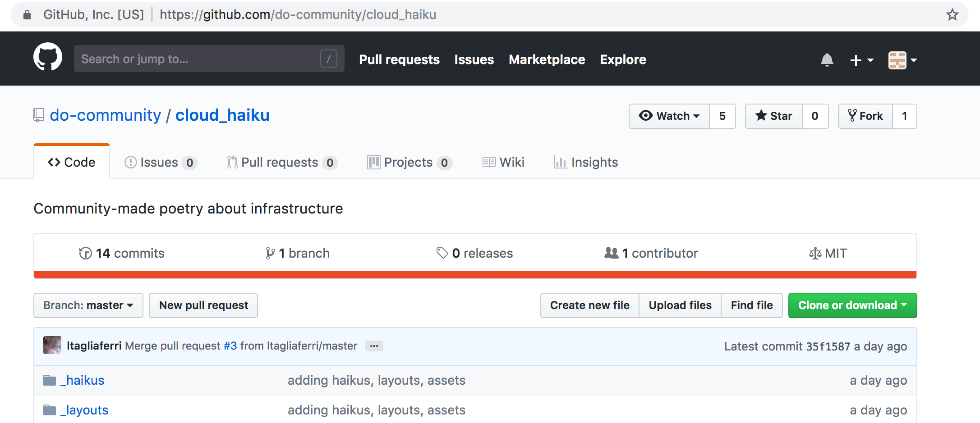Click the repository book icon
The image size is (980, 423).
39,115
